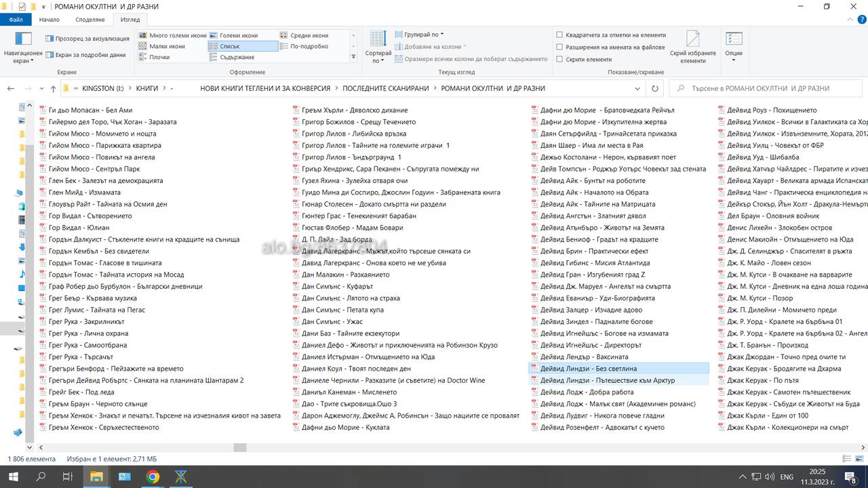Image resolution: width=868 pixels, height=488 pixels.
Task: Select file Джак Керуак - По пътя
Action: 763,380
